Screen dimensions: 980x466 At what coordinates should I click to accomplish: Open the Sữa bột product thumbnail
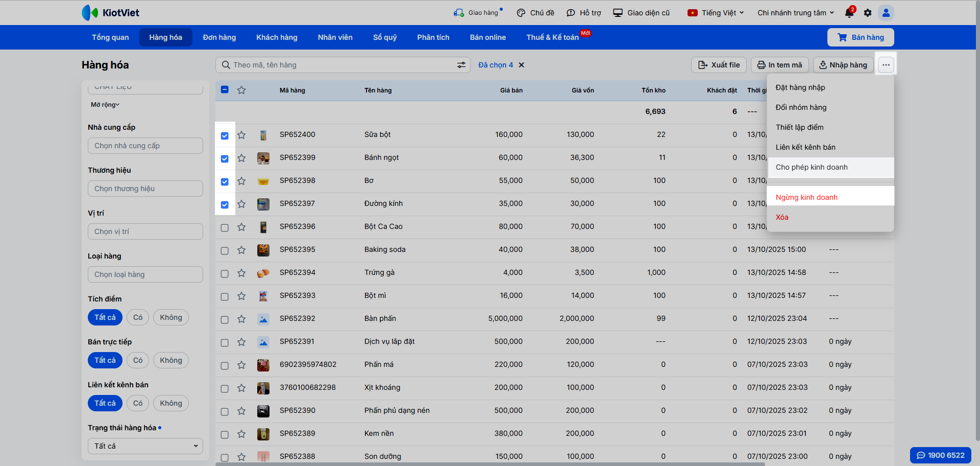[263, 135]
